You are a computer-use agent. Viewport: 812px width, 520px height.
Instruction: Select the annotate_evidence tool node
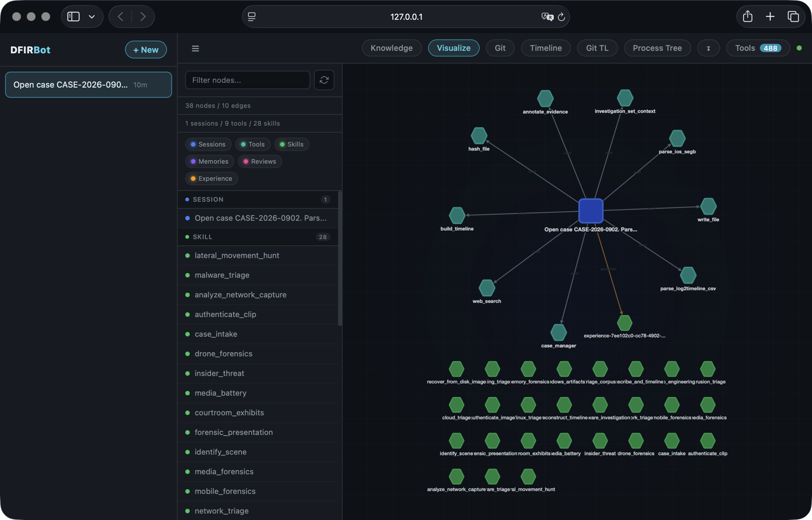click(x=545, y=98)
